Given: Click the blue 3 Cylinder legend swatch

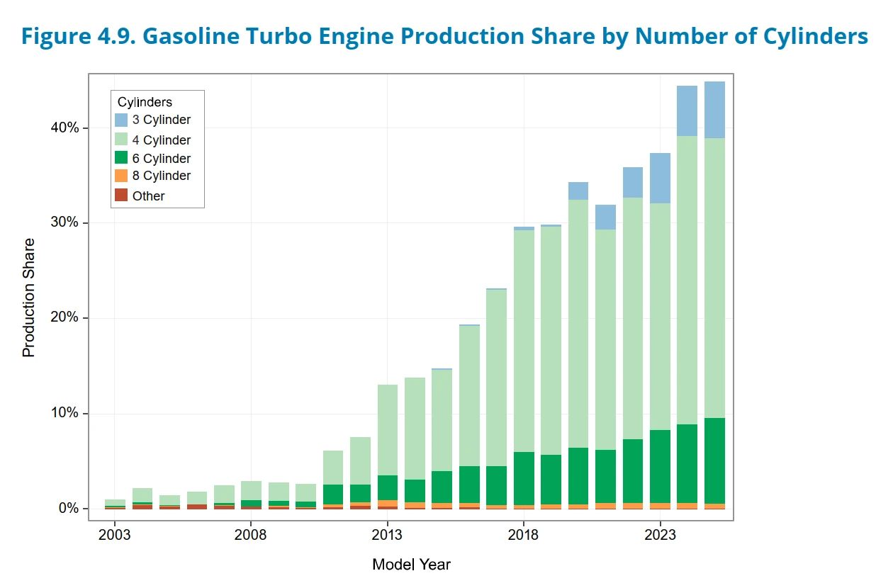Looking at the screenshot, I should pos(121,120).
